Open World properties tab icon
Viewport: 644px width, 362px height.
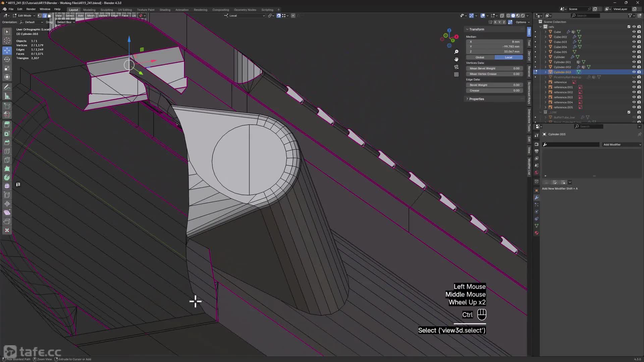pyautogui.click(x=536, y=173)
